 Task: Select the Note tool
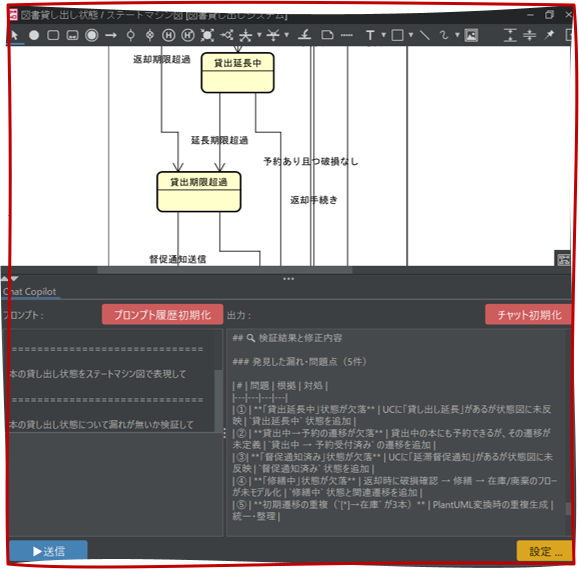click(327, 35)
